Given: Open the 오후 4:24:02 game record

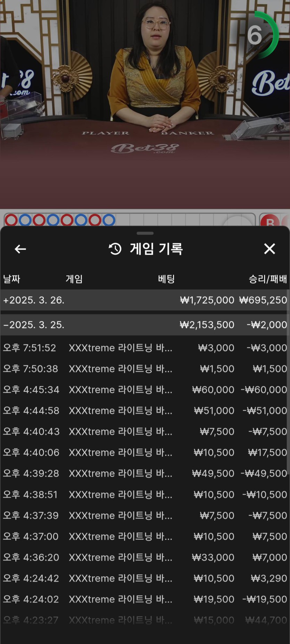Looking at the screenshot, I should click(x=145, y=599).
